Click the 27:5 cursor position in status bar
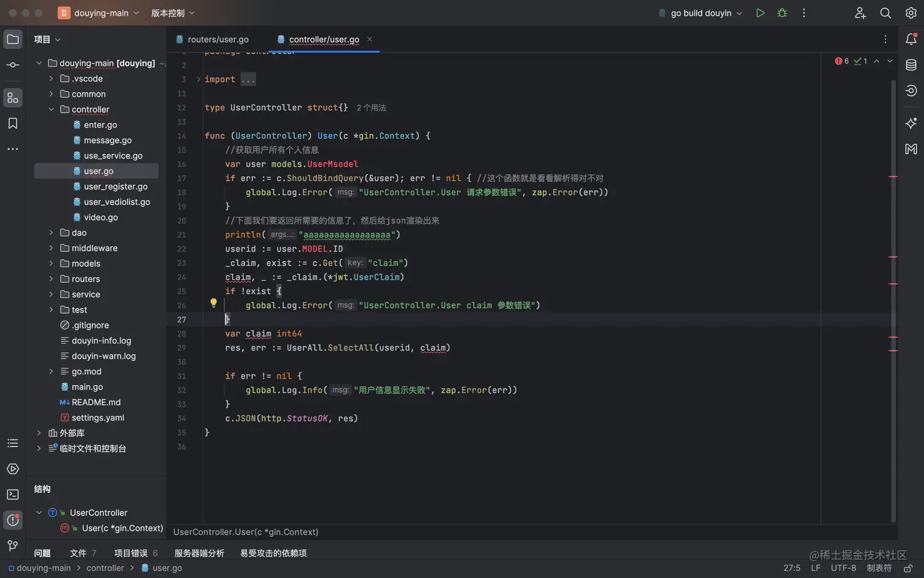 [x=792, y=568]
